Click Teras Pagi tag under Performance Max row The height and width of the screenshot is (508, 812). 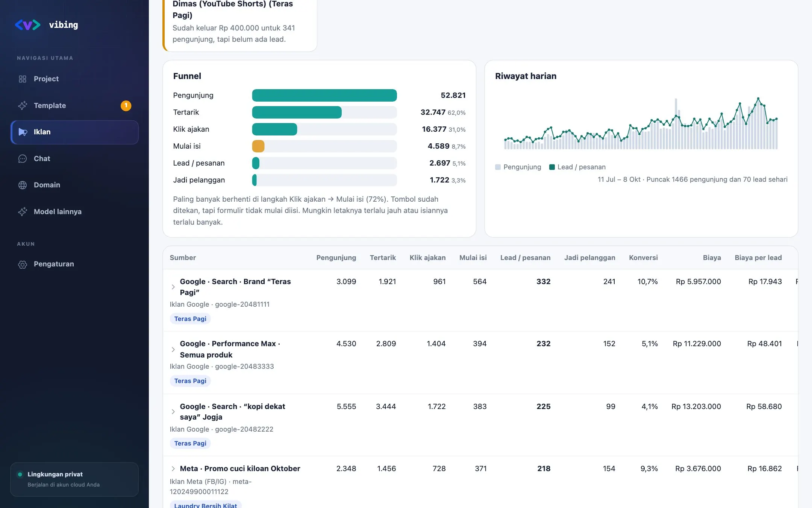tap(190, 381)
